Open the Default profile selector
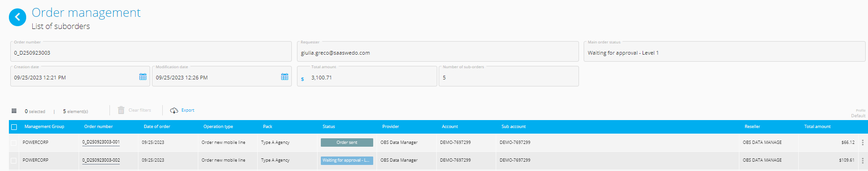Screen dimensions: 868x171 (858, 115)
